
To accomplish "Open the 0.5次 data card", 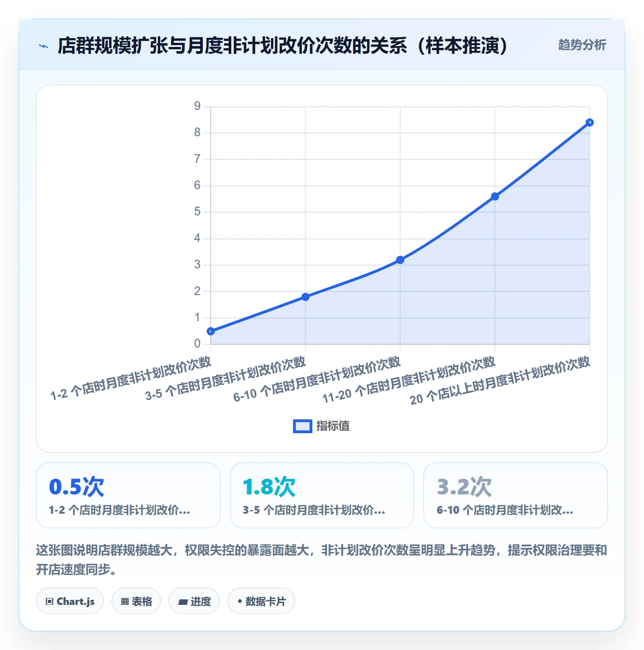I will click(x=128, y=495).
